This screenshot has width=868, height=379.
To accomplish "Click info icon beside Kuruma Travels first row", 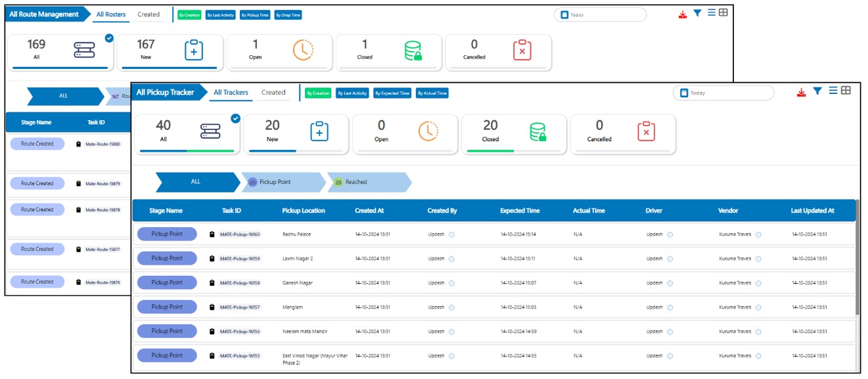I will 758,234.
